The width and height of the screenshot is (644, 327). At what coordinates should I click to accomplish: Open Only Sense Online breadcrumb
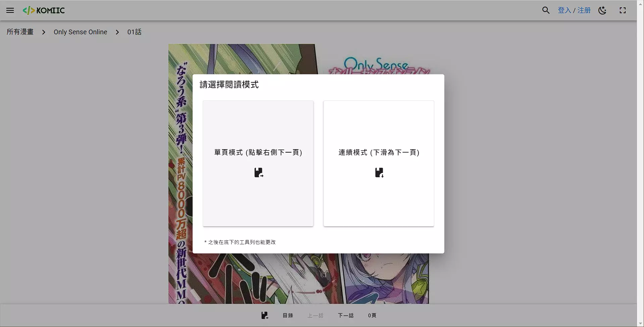coord(80,32)
